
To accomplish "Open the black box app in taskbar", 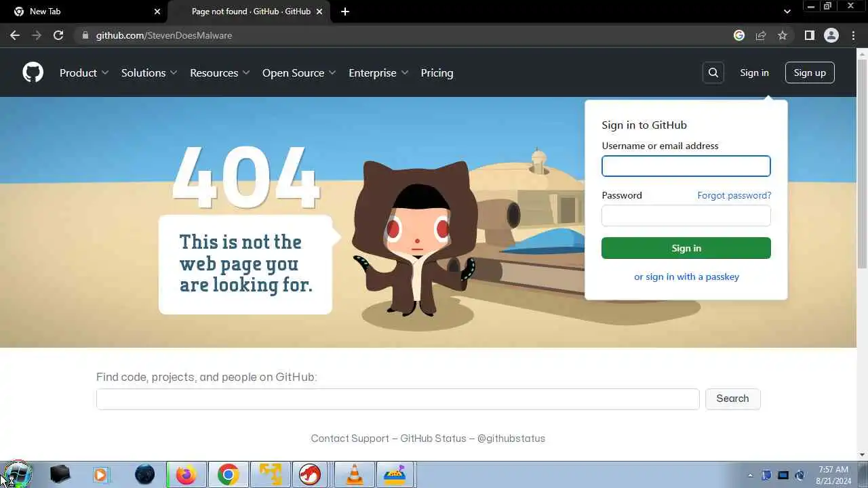I will pyautogui.click(x=60, y=474).
